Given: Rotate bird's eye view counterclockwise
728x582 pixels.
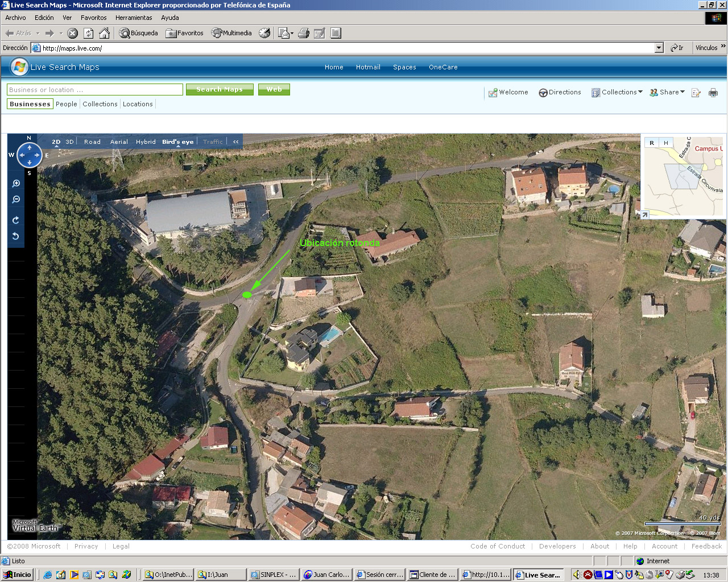Looking at the screenshot, I should pyautogui.click(x=16, y=236).
